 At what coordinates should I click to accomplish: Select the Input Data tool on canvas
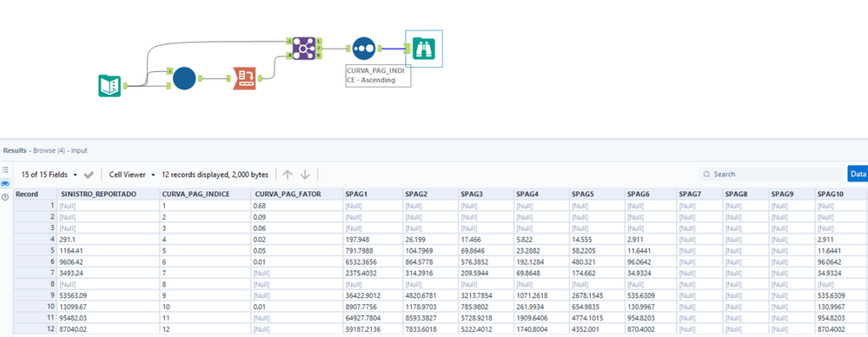(109, 86)
